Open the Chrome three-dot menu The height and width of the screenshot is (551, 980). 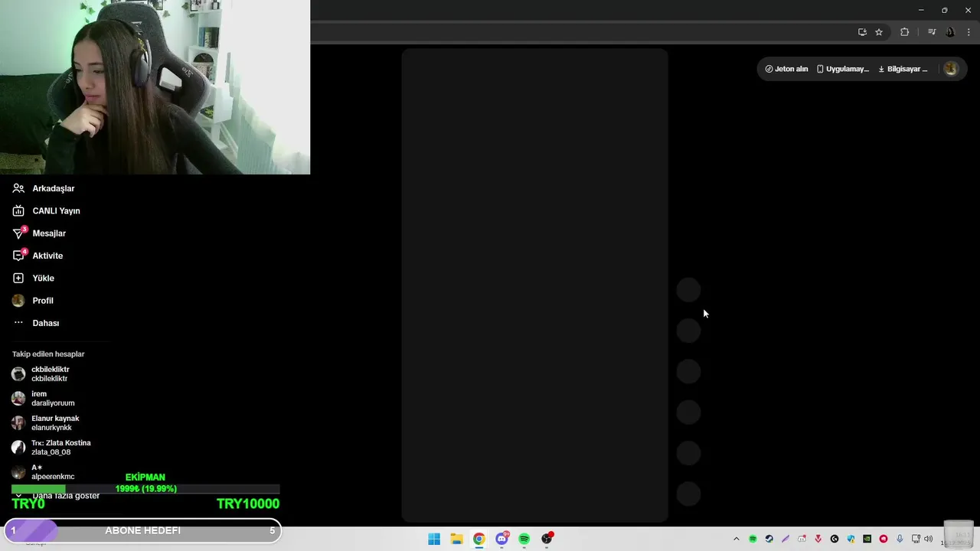tap(969, 32)
